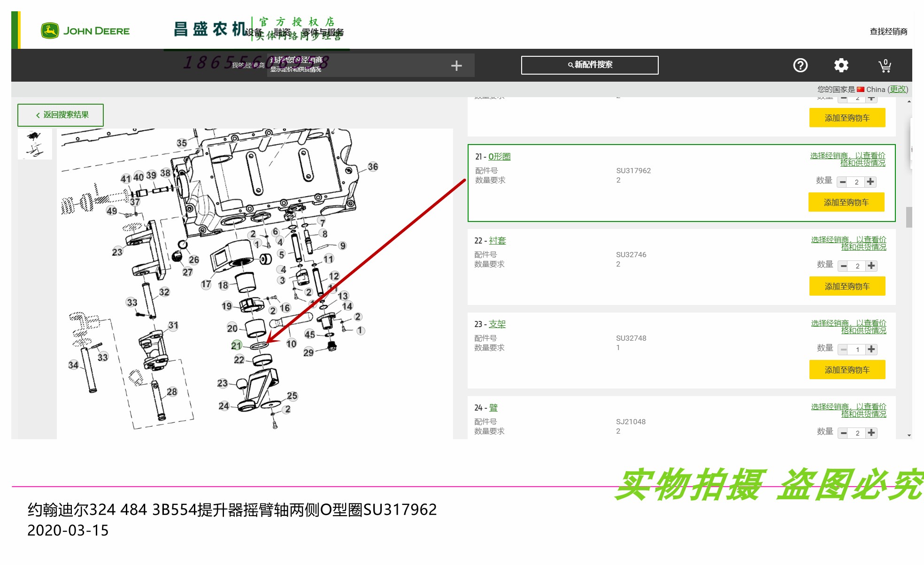924x565 pixels.
Task: Click the topmost 添加至购物车 button
Action: pos(847,118)
